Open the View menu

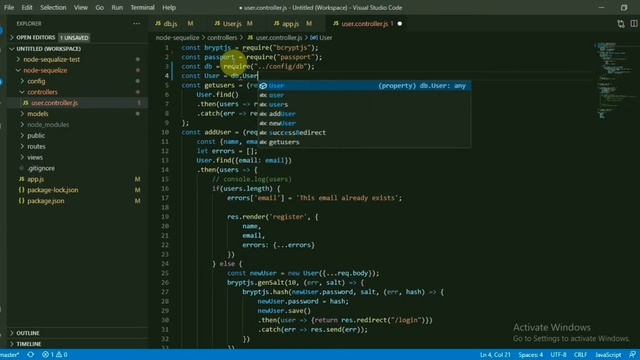[81, 7]
